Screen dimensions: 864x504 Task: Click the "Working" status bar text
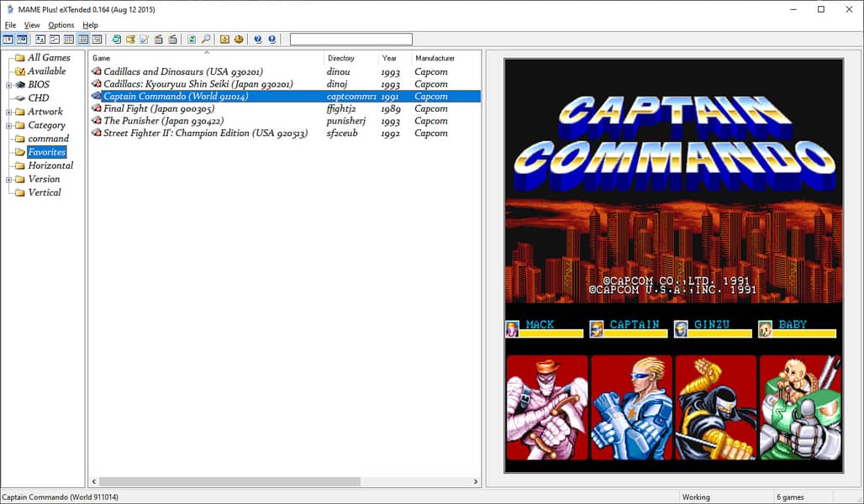point(696,496)
